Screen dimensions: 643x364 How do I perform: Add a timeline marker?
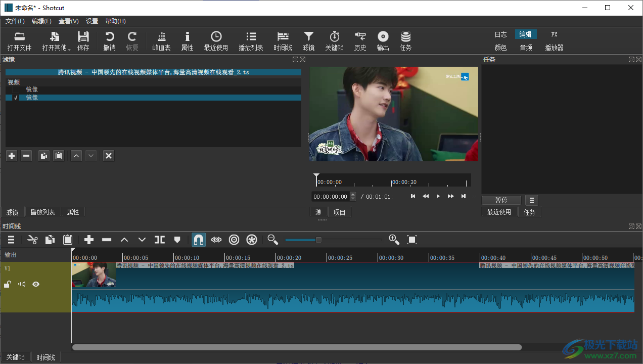tap(177, 240)
